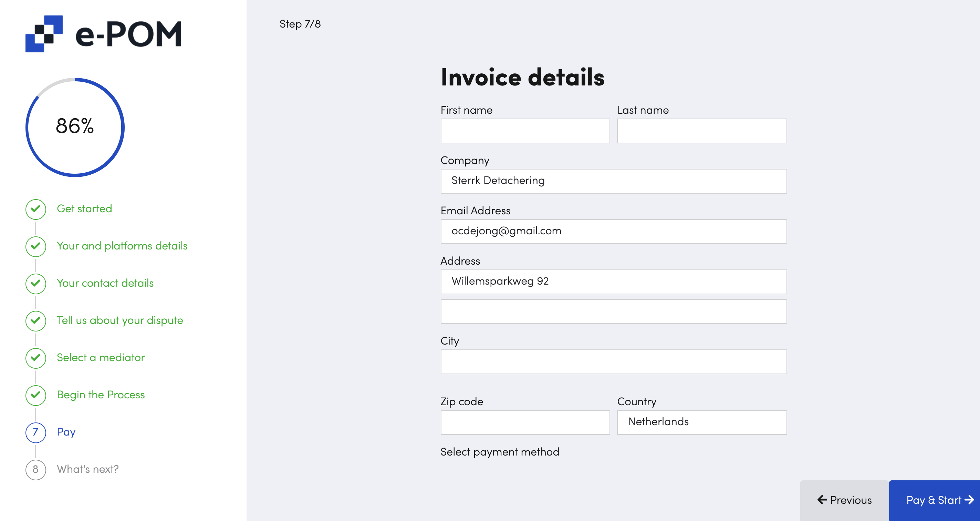Expand the 'Select payment method' section
Image resolution: width=980 pixels, height=521 pixels.
(x=500, y=452)
